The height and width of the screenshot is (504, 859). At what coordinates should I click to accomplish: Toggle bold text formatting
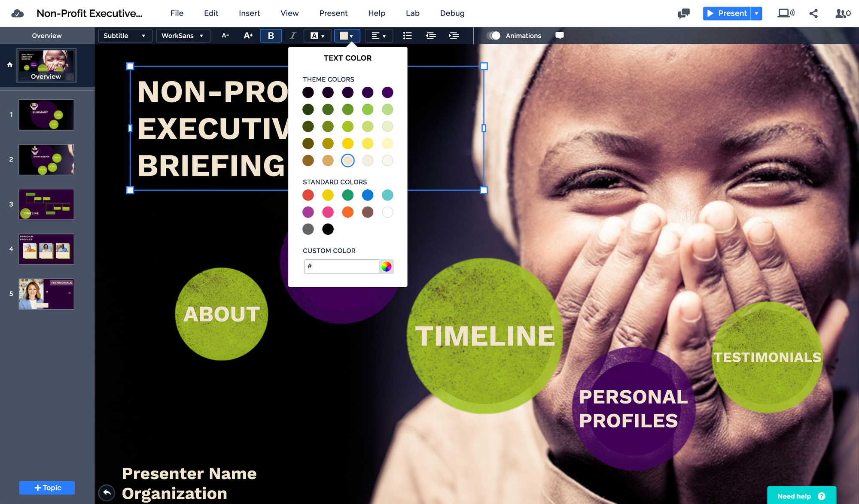coord(271,36)
